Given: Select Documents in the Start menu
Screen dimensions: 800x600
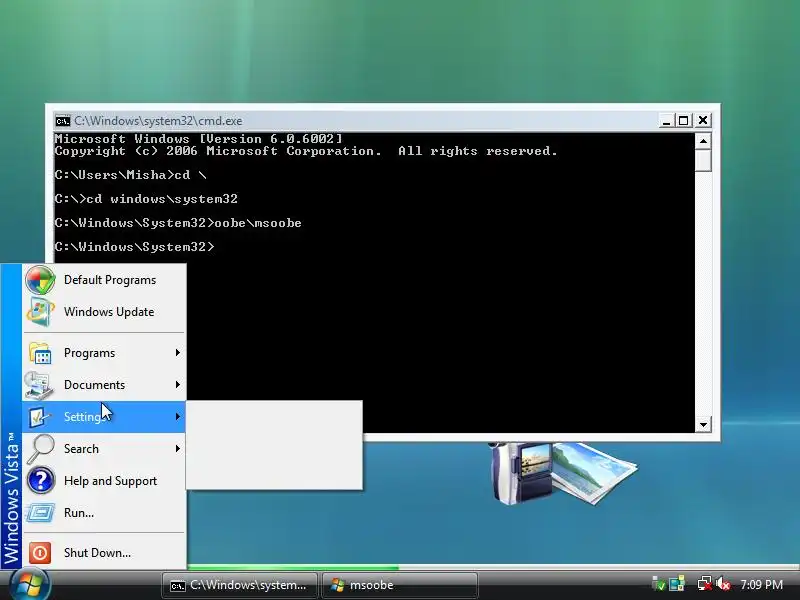Looking at the screenshot, I should pos(104,385).
